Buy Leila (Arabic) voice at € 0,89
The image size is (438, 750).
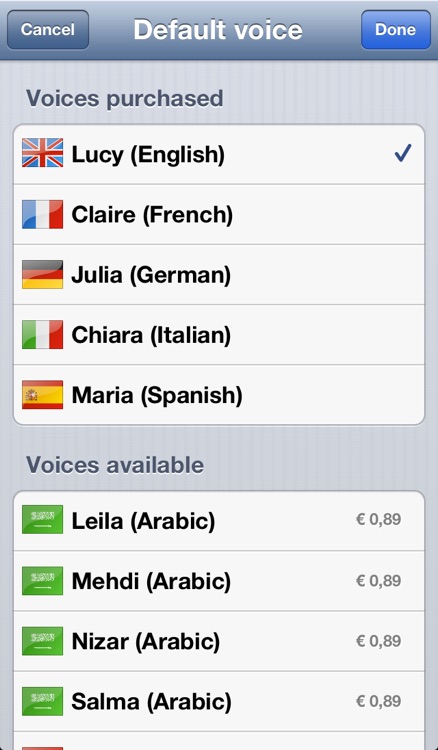point(378,519)
